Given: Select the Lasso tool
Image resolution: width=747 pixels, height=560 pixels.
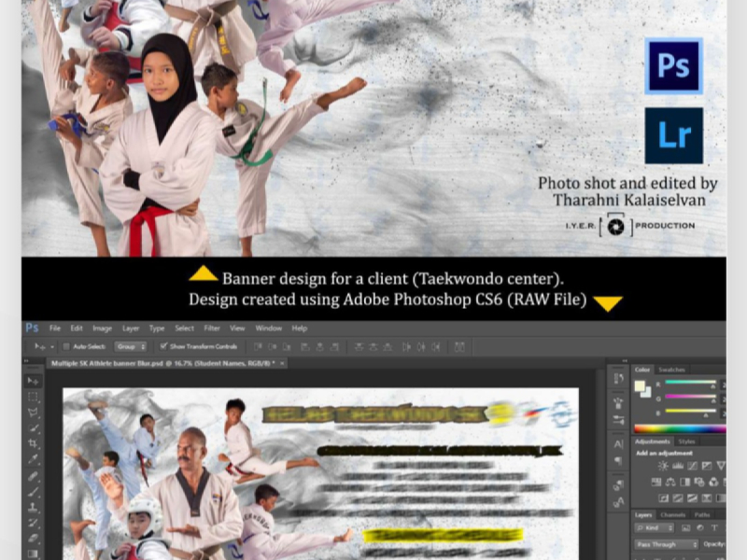Looking at the screenshot, I should coord(33,412).
